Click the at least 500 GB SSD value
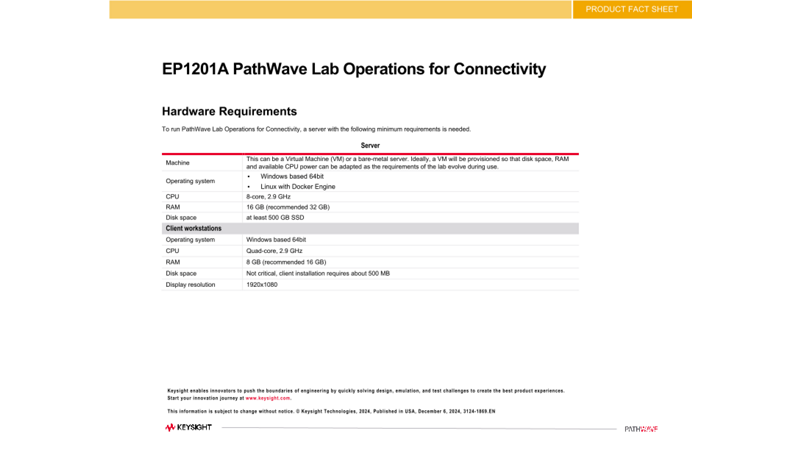The width and height of the screenshot is (800, 450). [275, 217]
